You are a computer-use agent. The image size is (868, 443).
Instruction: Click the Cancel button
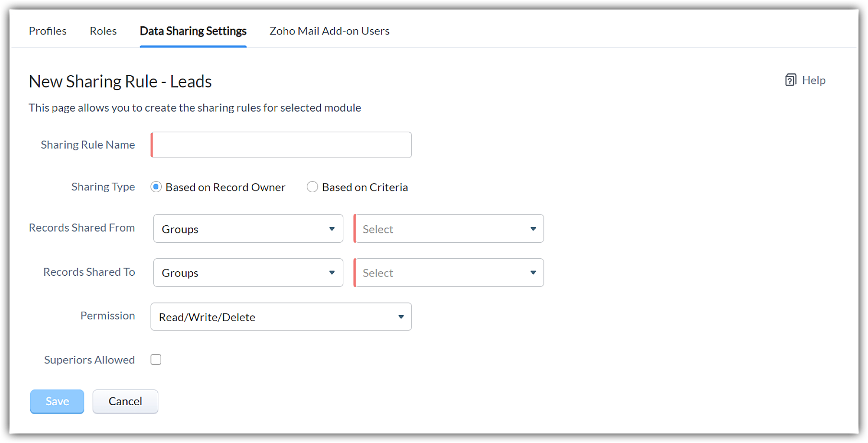tap(125, 401)
